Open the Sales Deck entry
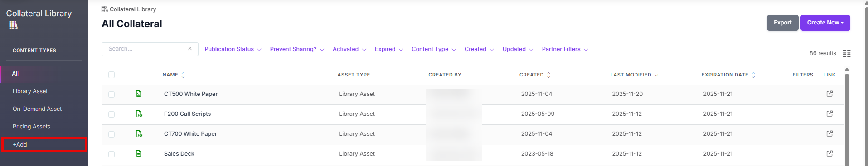This screenshot has height=166, width=868. tap(179, 154)
